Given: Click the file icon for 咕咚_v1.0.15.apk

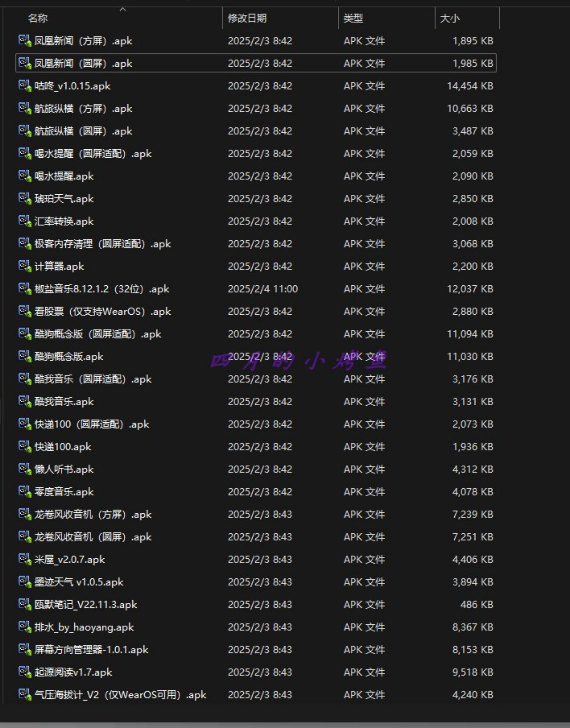Looking at the screenshot, I should (x=25, y=86).
